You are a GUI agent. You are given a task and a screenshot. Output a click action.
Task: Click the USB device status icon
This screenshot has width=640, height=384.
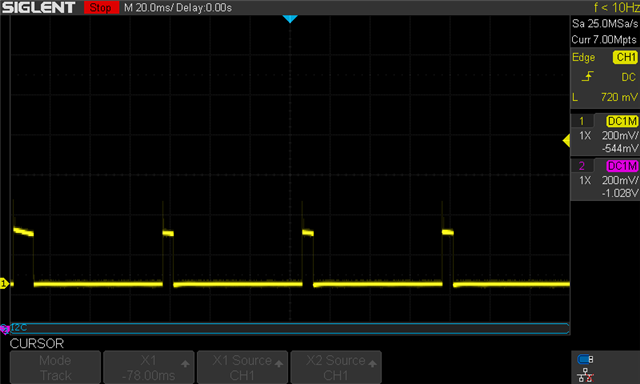point(585,360)
